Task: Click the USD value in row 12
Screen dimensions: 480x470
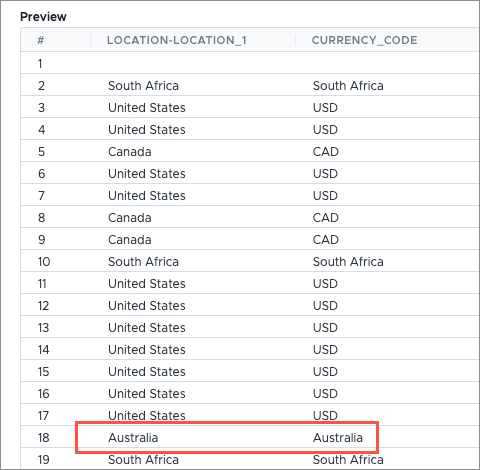Action: tap(325, 306)
